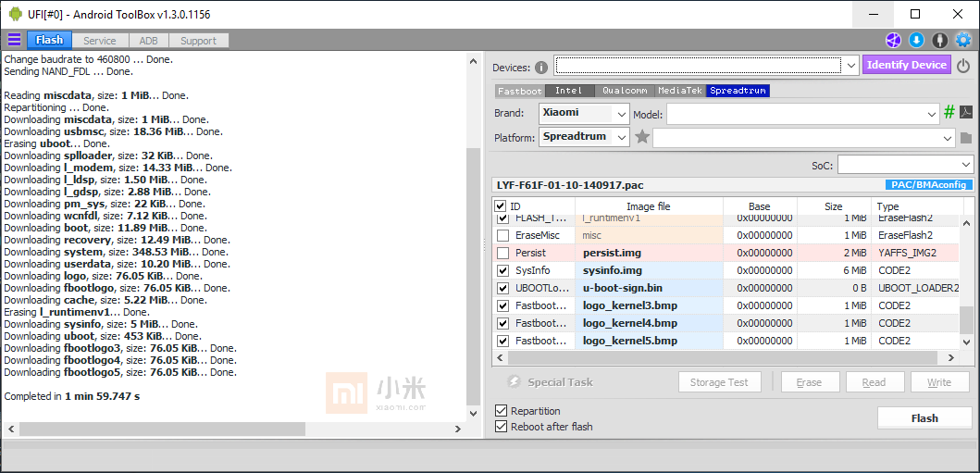Click the blue download arrow icon

(916, 41)
